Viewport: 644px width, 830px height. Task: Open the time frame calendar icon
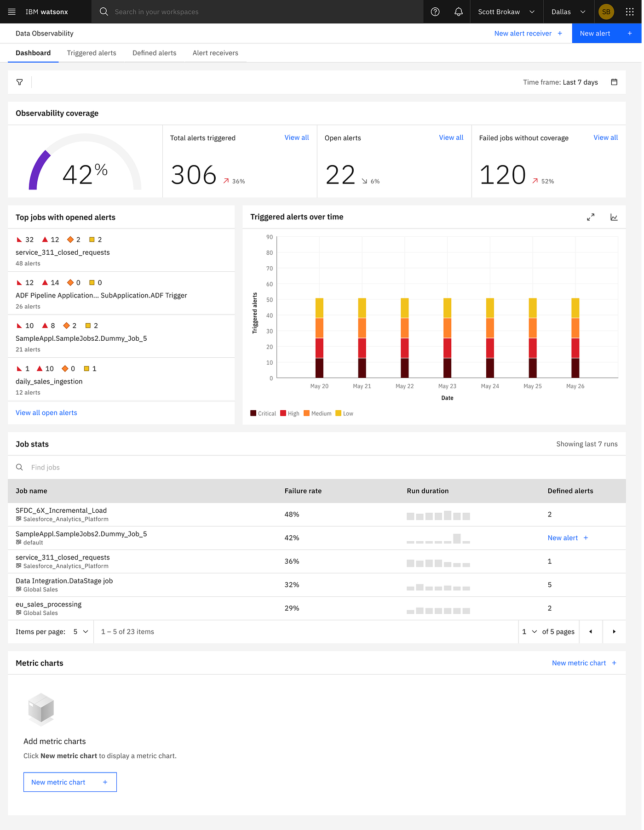click(x=614, y=82)
